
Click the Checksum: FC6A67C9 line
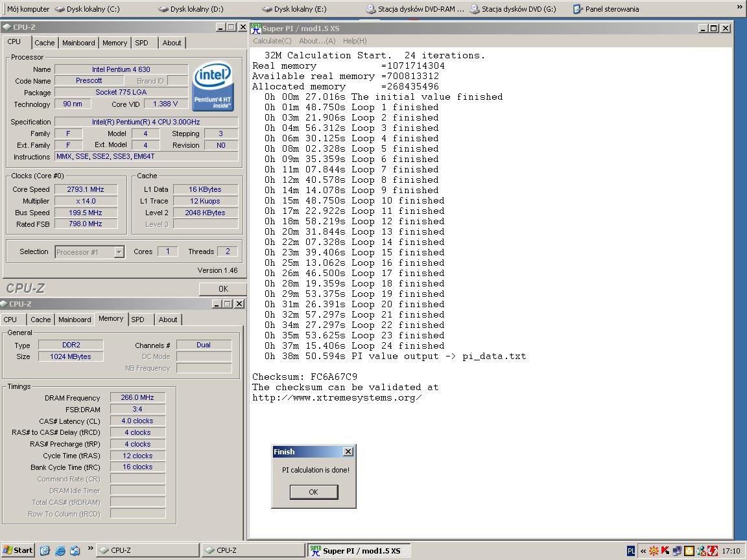coord(304,377)
